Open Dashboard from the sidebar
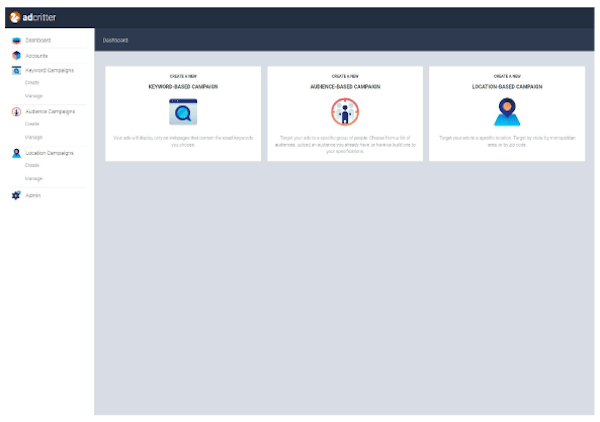This screenshot has width=600, height=422. click(x=38, y=40)
